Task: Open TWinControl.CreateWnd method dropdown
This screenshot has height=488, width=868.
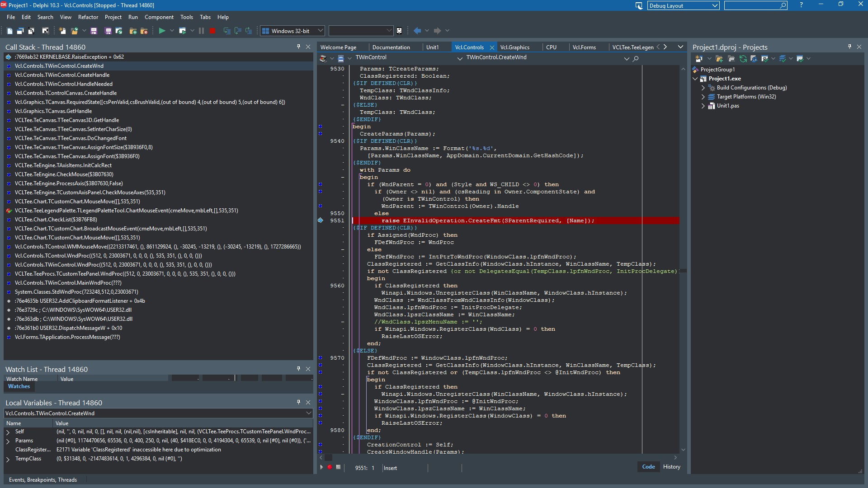Action: [627, 58]
